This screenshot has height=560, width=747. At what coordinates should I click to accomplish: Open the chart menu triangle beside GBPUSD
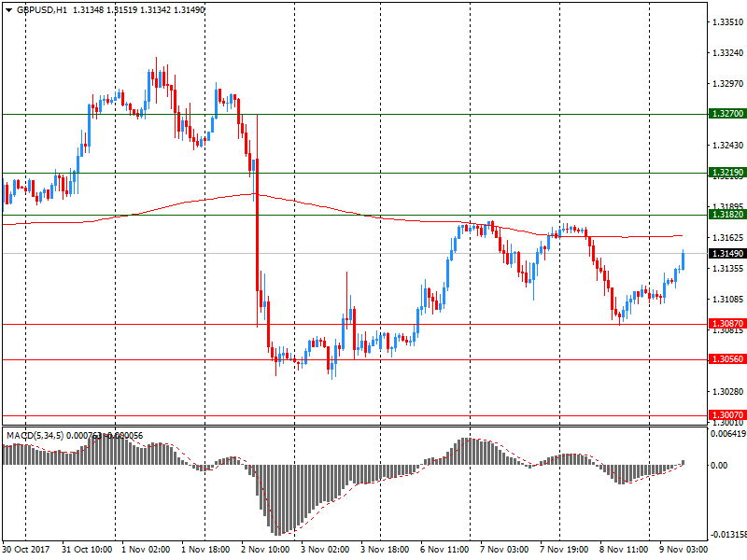coord(9,9)
